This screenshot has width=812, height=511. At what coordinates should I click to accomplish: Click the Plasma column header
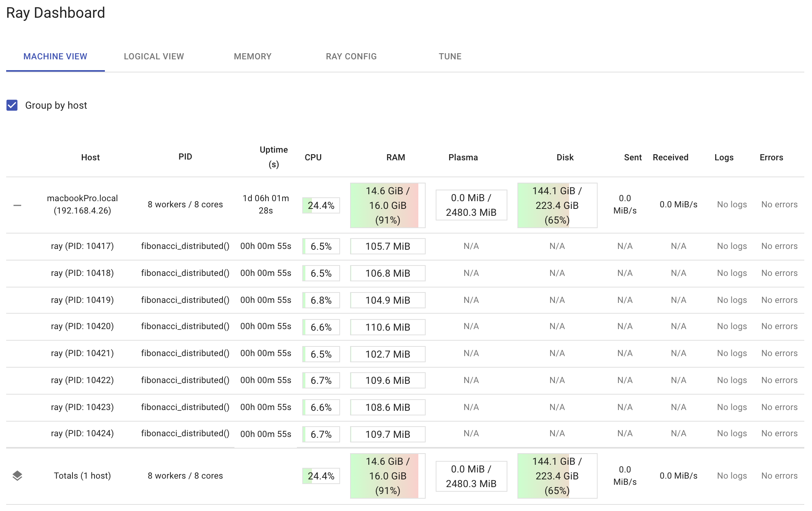(463, 157)
